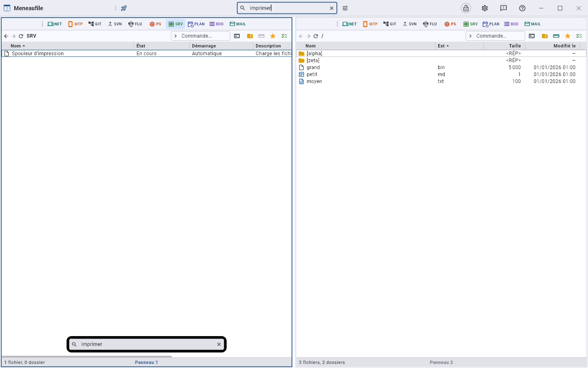Sort right panel by Ext column
This screenshot has height=368, width=588.
click(459, 46)
